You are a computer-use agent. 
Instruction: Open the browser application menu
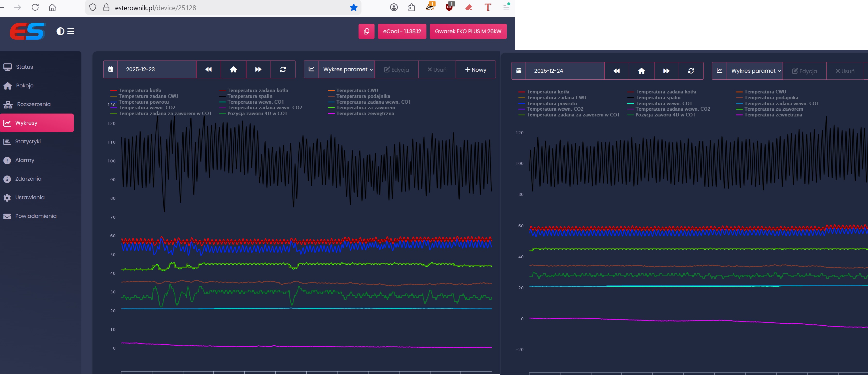coord(506,7)
